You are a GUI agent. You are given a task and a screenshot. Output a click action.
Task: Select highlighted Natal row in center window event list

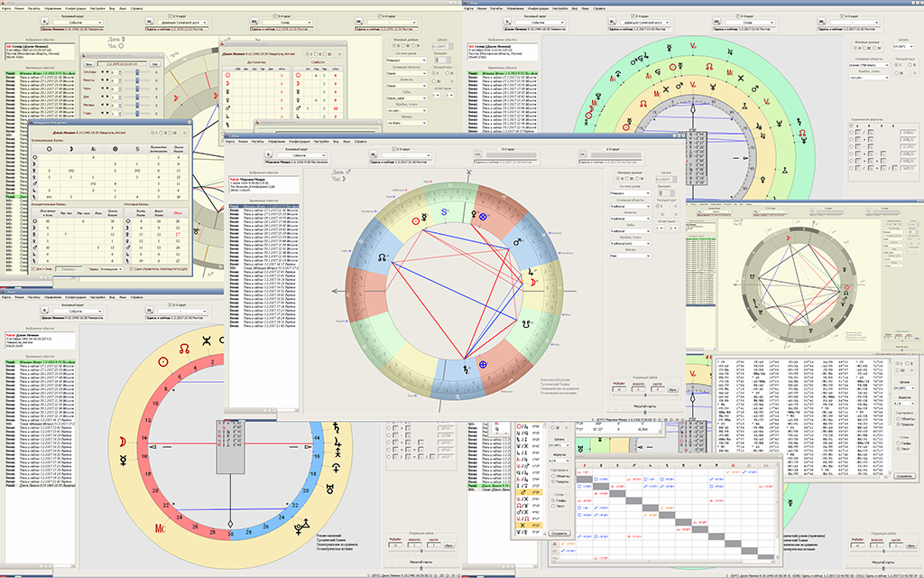point(263,207)
